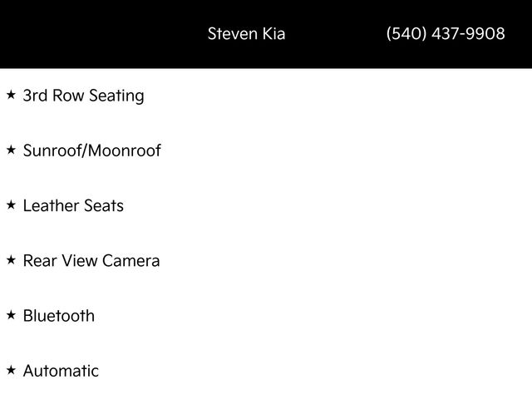This screenshot has width=532, height=399.
Task: Click the Rear View Camera feature label
Action: 91,260
